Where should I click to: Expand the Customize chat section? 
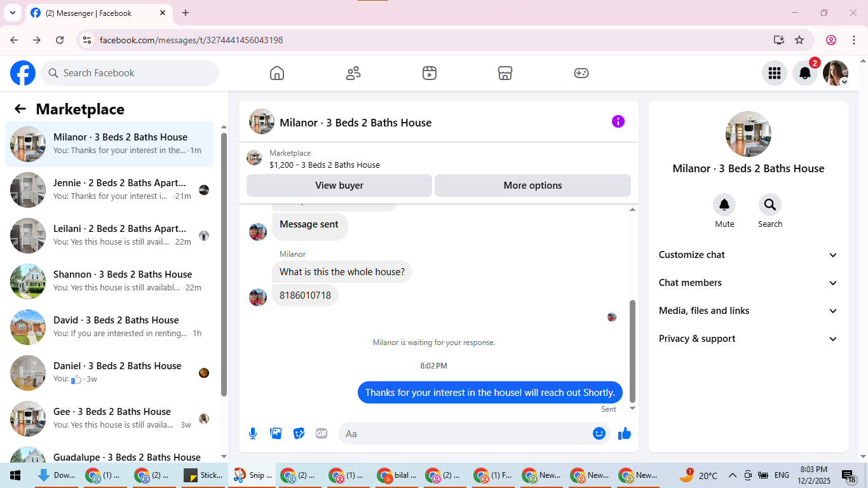pyautogui.click(x=749, y=255)
